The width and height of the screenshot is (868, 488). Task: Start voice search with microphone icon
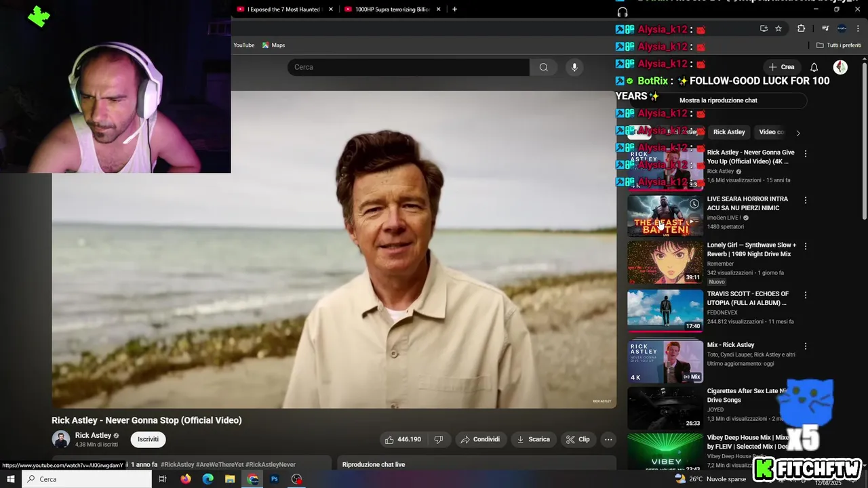click(x=574, y=67)
